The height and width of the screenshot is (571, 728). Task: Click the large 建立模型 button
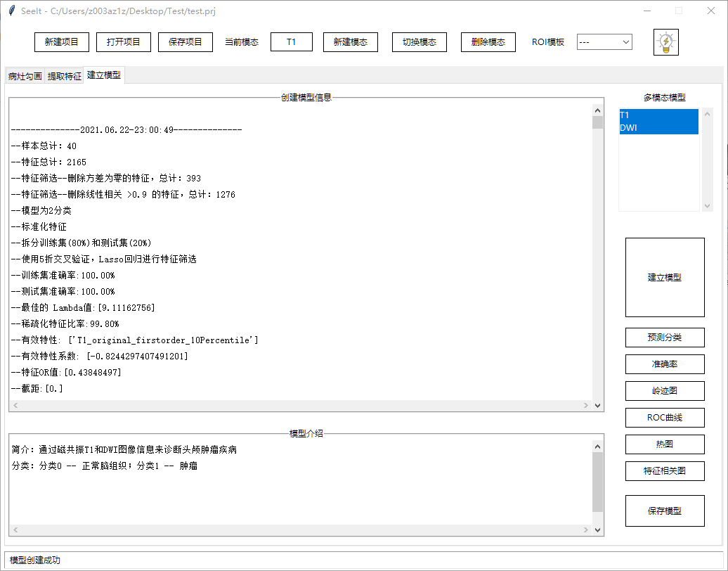point(665,277)
